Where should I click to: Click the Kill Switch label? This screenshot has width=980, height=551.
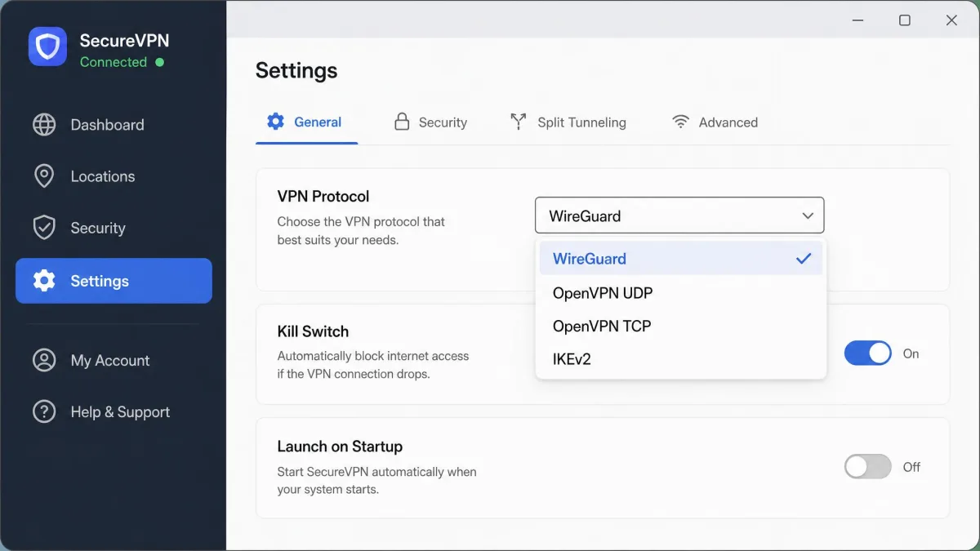click(x=313, y=331)
